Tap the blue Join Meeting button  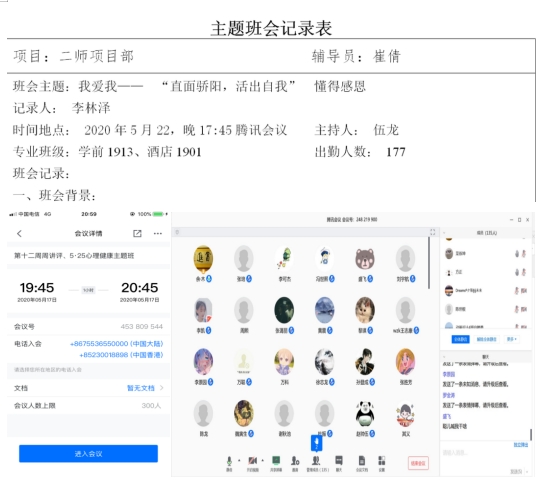point(88,454)
